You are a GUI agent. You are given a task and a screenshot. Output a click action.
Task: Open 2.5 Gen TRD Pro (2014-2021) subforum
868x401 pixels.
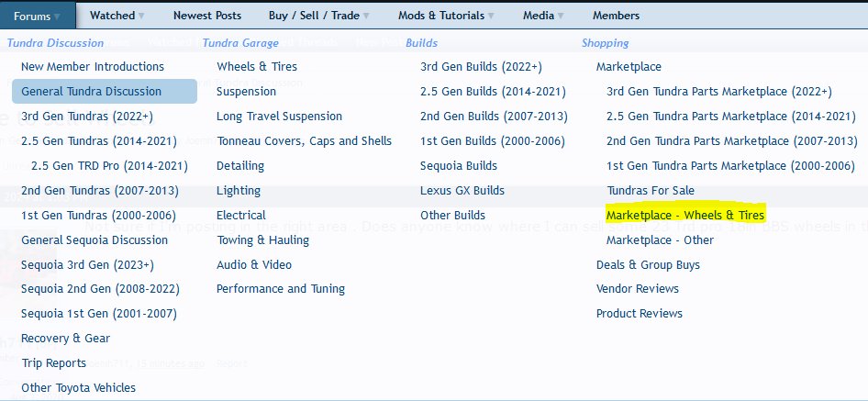click(x=109, y=165)
